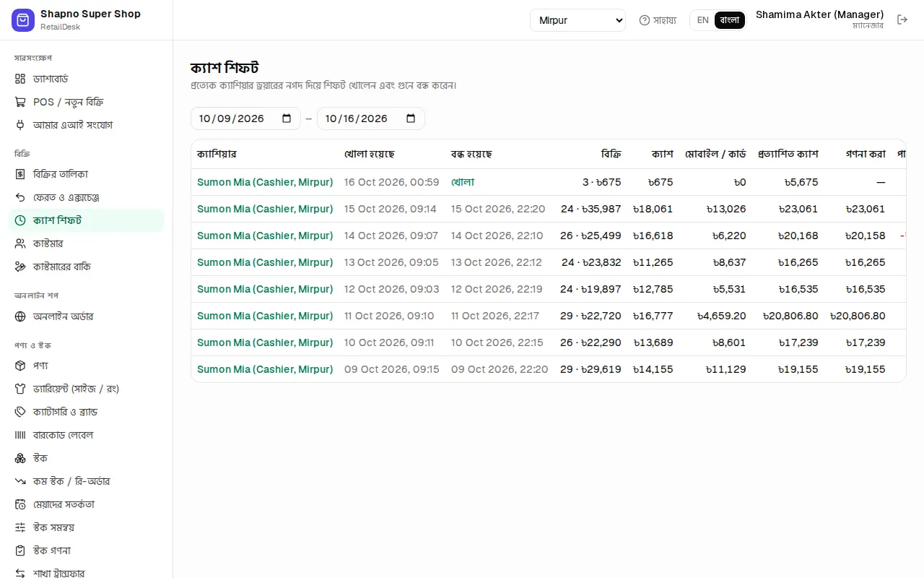
Task: Click the অনলাইন অর্ডার globe icon
Action: [x=20, y=316]
